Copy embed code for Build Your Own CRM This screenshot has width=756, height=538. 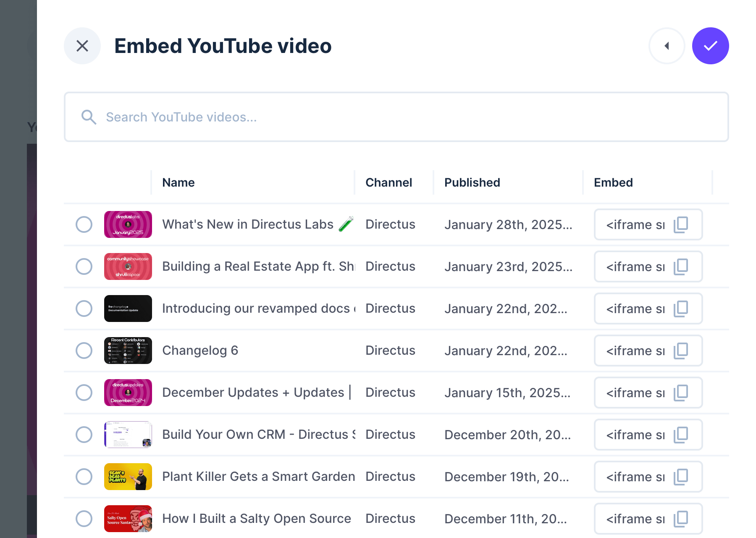(x=681, y=435)
